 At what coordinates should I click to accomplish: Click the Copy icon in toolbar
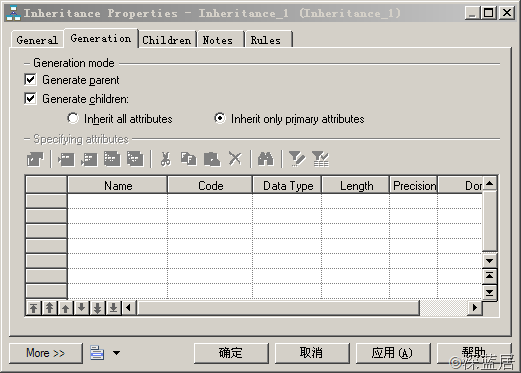[189, 159]
